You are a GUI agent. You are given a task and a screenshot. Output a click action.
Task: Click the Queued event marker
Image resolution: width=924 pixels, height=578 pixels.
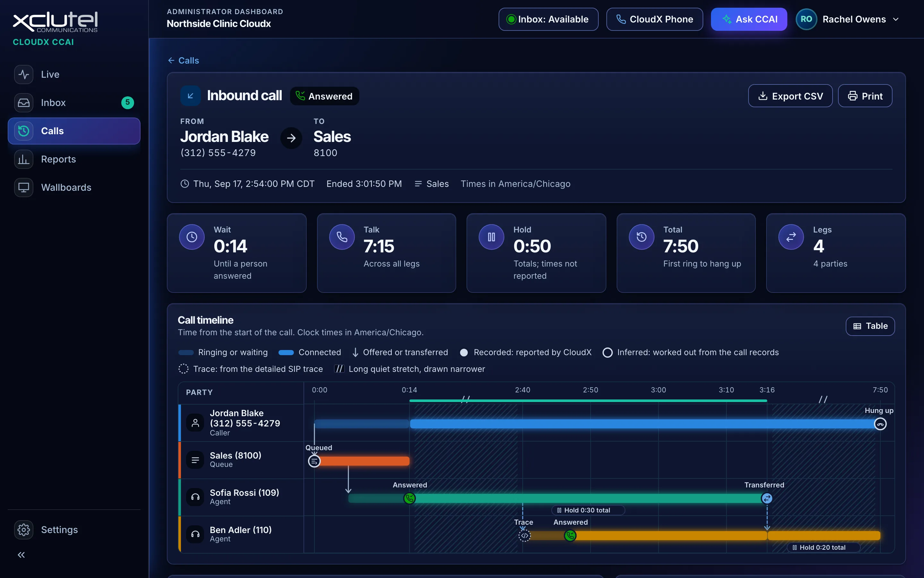point(314,461)
